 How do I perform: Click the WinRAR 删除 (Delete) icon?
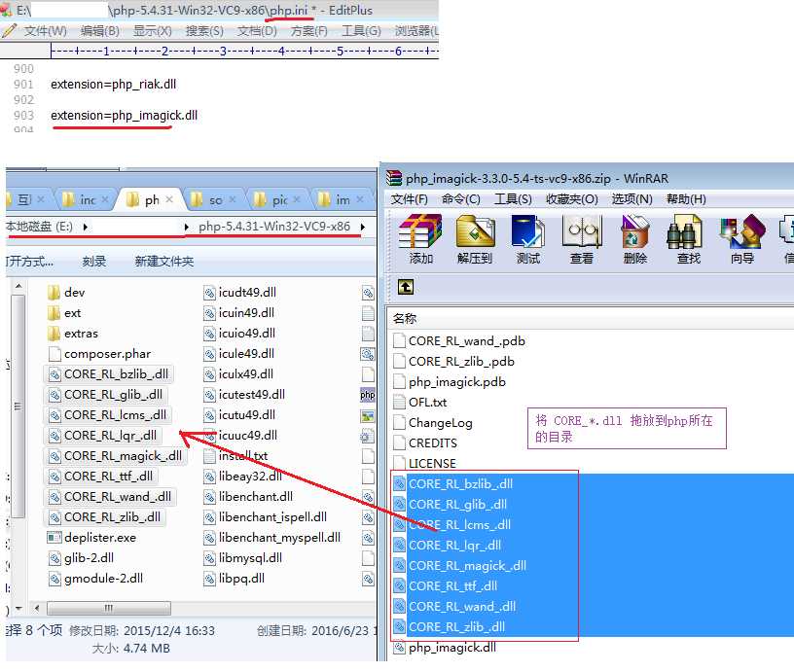click(635, 231)
